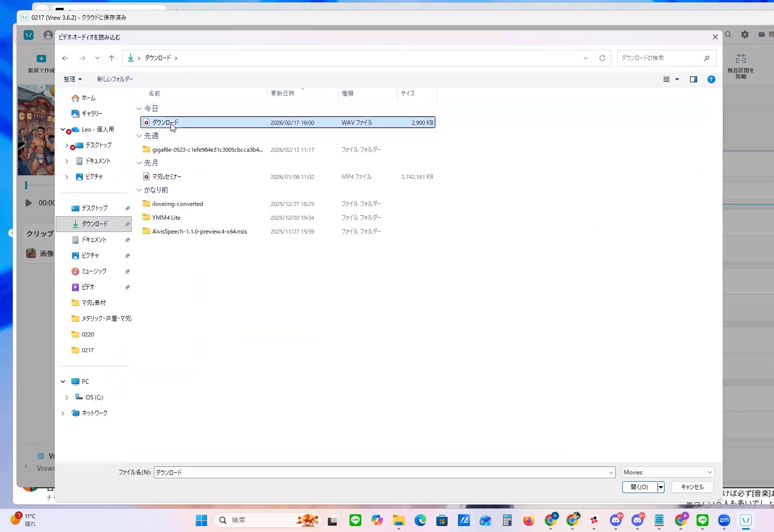This screenshot has width=774, height=532.
Task: Open File Explorer from the taskbar
Action: pyautogui.click(x=398, y=520)
